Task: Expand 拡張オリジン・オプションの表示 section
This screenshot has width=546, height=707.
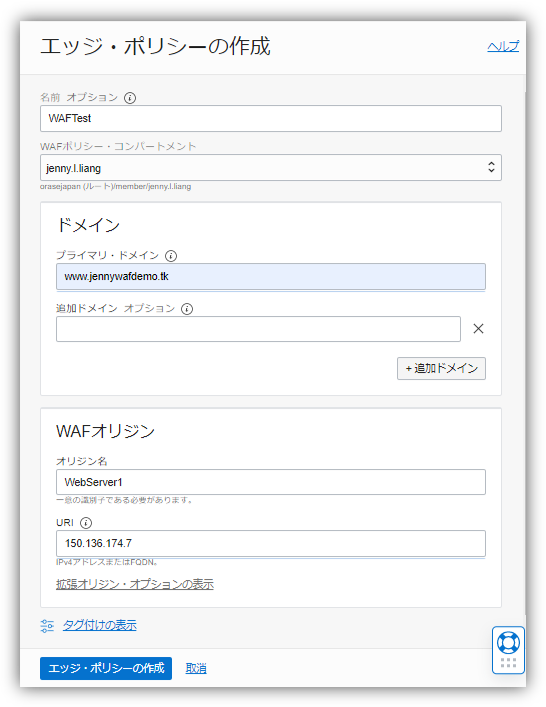Action: coord(135,584)
